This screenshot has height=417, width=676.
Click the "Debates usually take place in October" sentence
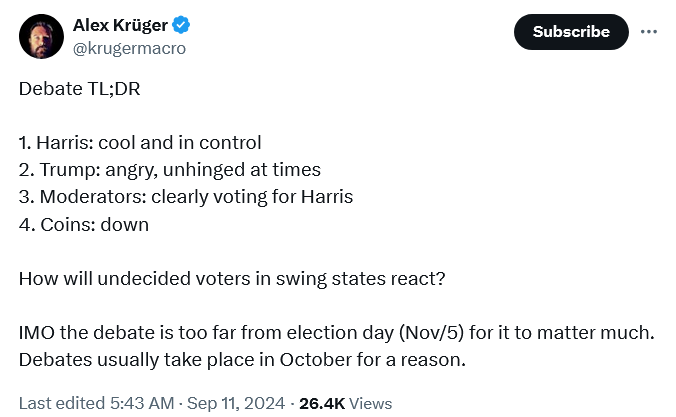pyautogui.click(x=242, y=359)
